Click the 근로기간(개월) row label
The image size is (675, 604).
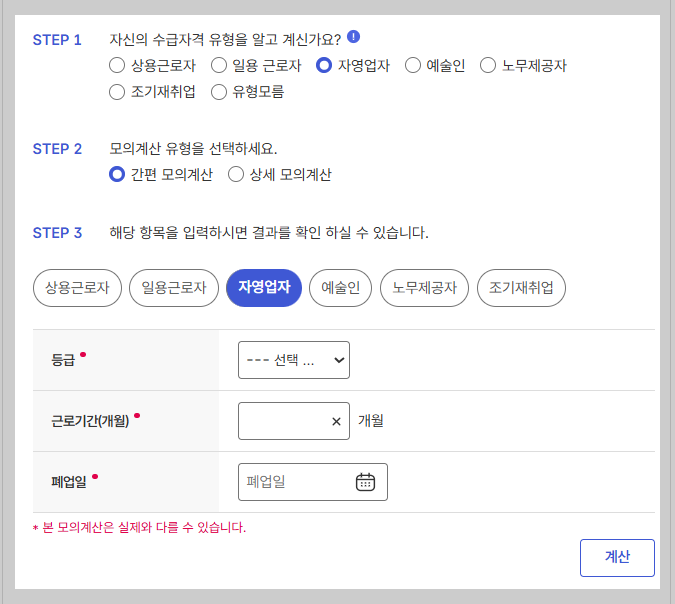(90, 421)
